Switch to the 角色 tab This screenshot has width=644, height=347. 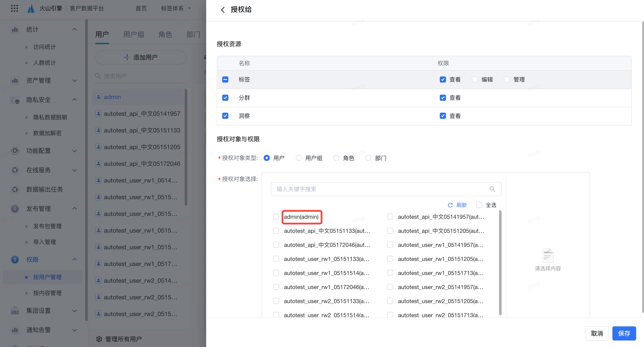[x=165, y=34]
